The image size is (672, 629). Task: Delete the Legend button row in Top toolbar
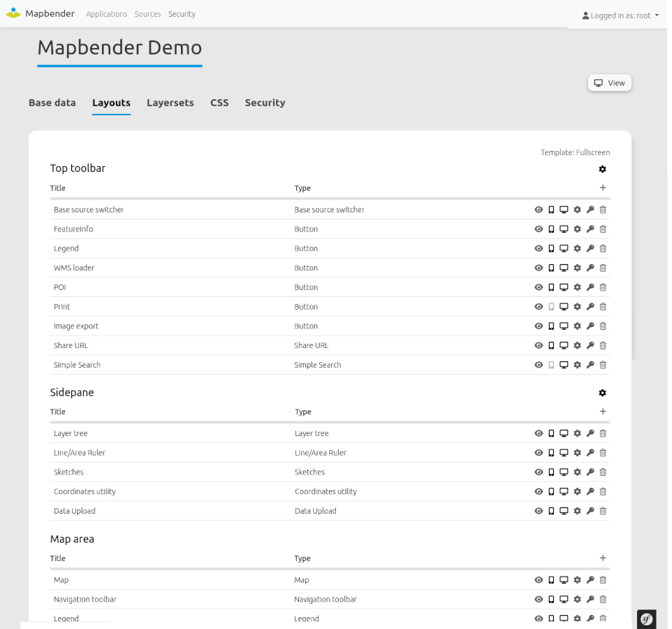(603, 249)
